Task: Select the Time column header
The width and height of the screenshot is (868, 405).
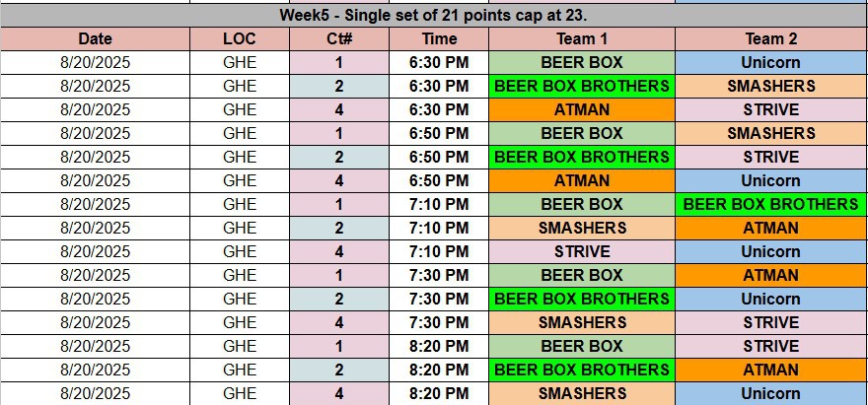Action: pos(439,39)
